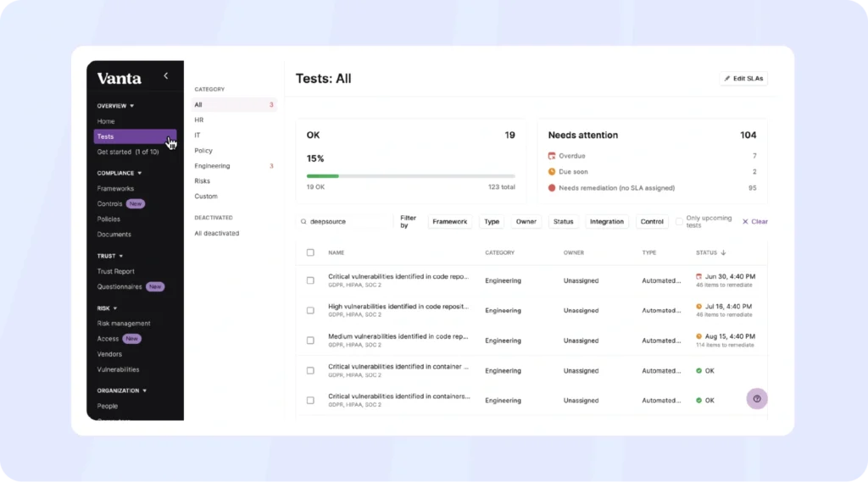
Task: Open Vendors in the sidebar
Action: (109, 354)
